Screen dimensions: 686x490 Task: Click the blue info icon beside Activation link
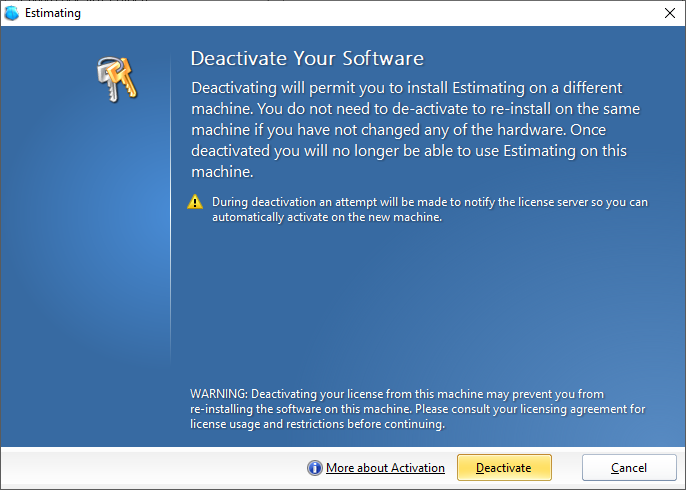coord(315,468)
